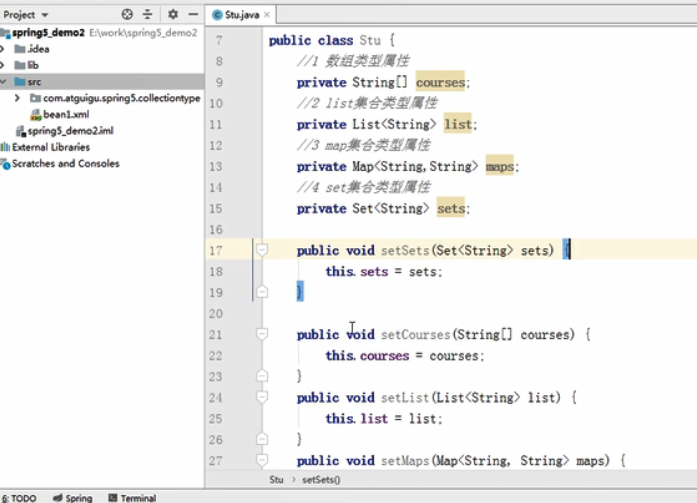Fold the setSets method at line 17
This screenshot has height=503, width=697.
tap(262, 250)
